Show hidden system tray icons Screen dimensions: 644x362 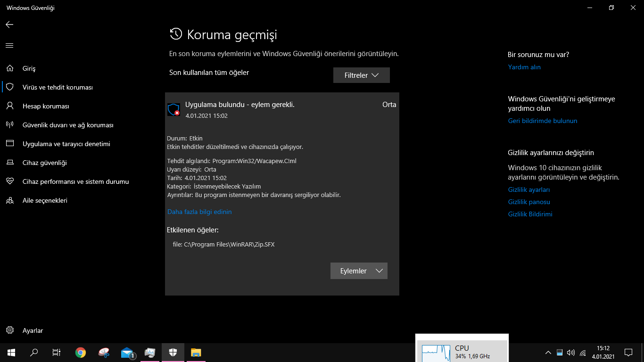(548, 353)
